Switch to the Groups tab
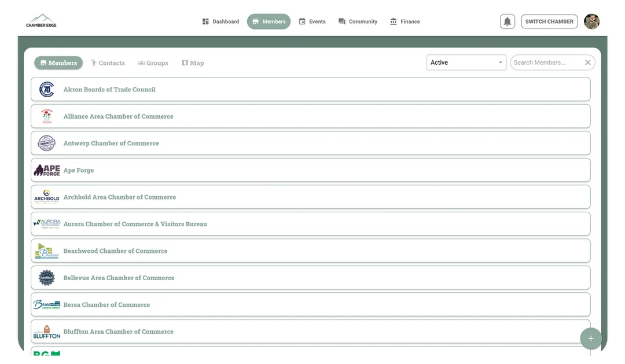 153,63
